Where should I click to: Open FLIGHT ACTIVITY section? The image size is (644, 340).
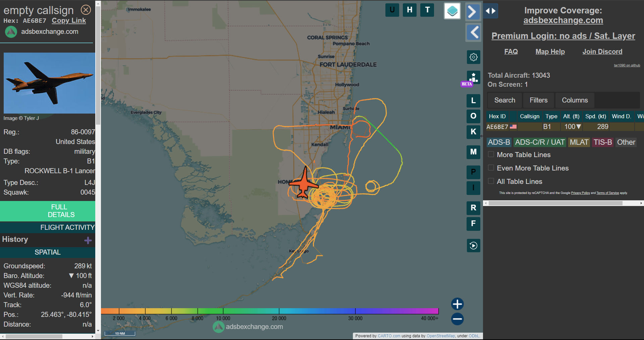pyautogui.click(x=48, y=227)
